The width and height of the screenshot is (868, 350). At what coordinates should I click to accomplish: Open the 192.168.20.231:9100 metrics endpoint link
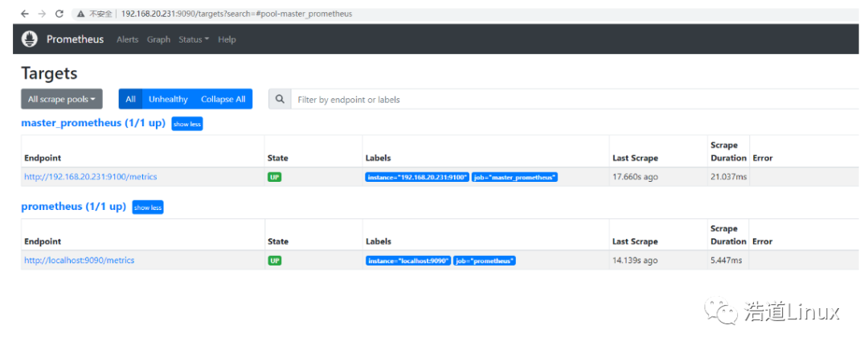(x=91, y=177)
